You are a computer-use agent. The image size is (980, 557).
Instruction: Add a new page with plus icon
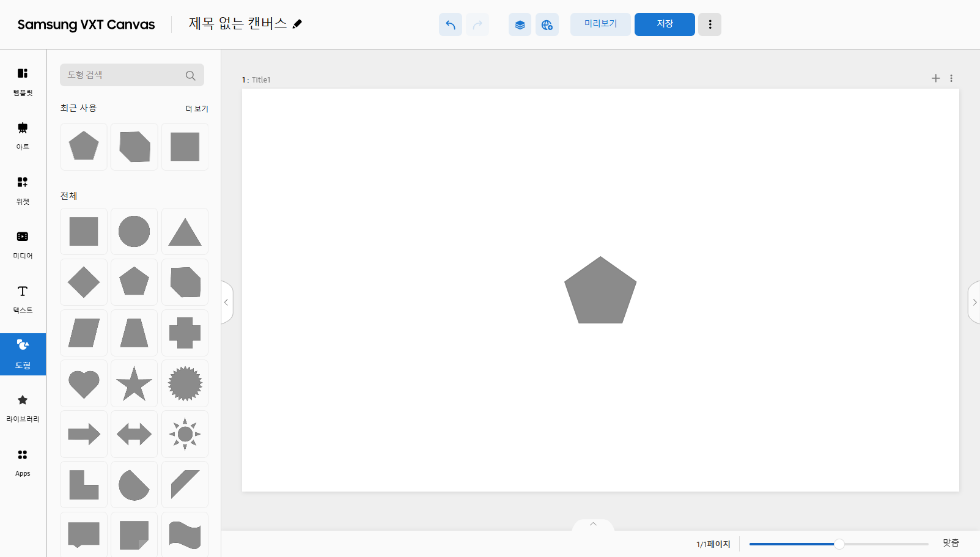coord(935,78)
